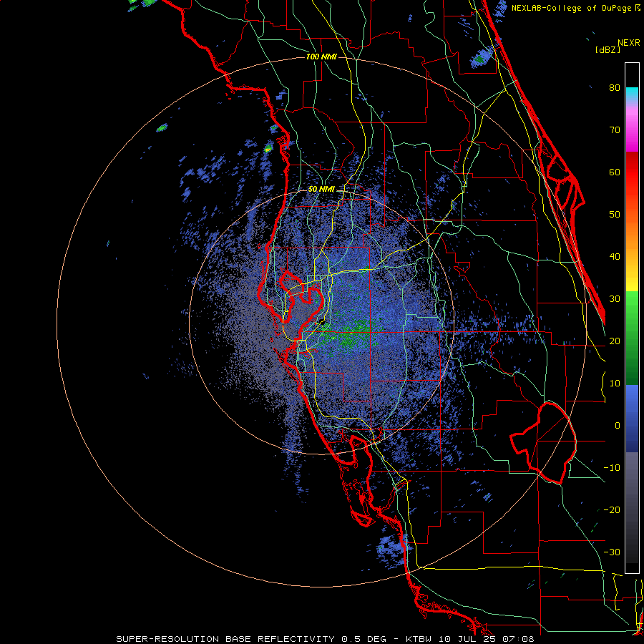
Task: Click the NEXR label above color scale
Action: point(629,43)
